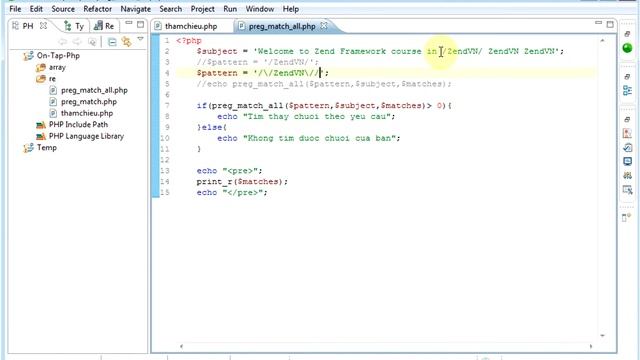Collapse all items in explorer tree
The width and height of the screenshot is (640, 360).
(112, 42)
